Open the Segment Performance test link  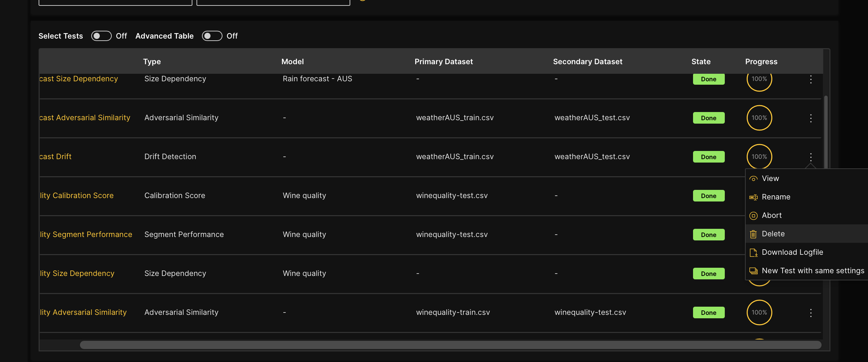tap(86, 235)
